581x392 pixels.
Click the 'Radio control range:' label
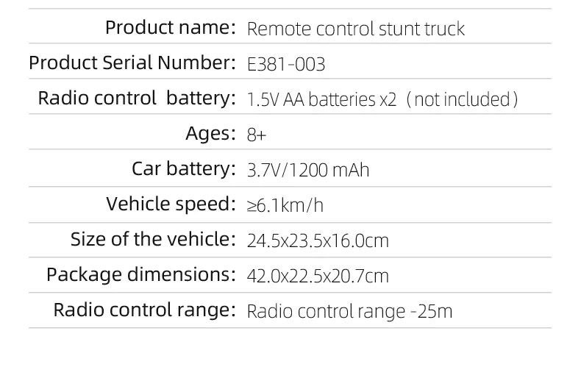[144, 310]
